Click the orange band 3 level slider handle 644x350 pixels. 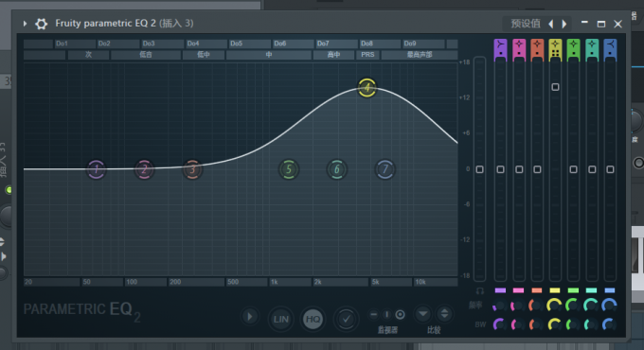click(x=537, y=169)
